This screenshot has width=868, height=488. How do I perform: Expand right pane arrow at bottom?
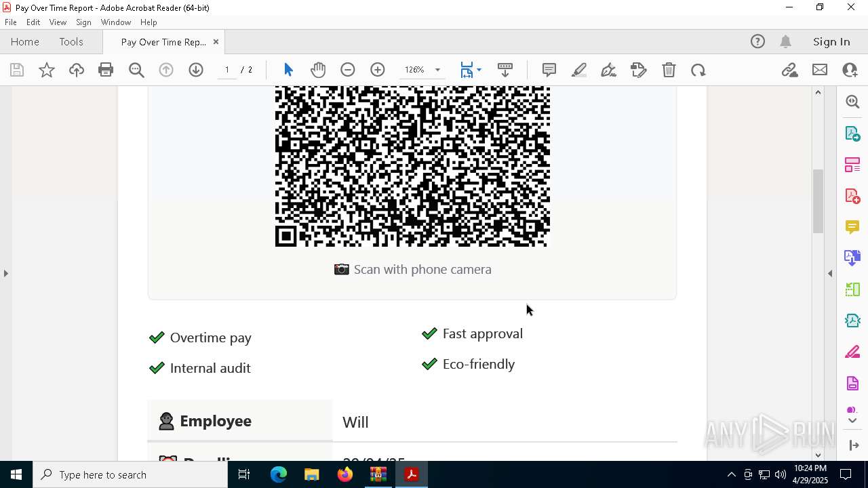(x=853, y=445)
